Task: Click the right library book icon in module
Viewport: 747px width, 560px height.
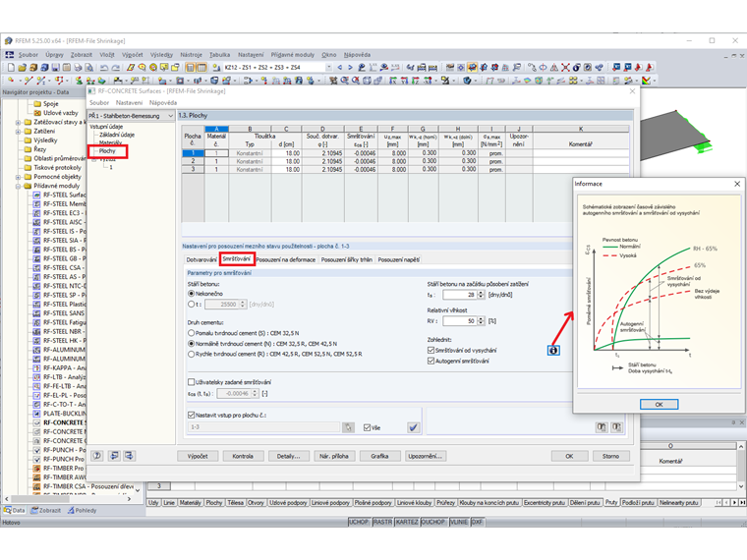Action: coord(616,426)
